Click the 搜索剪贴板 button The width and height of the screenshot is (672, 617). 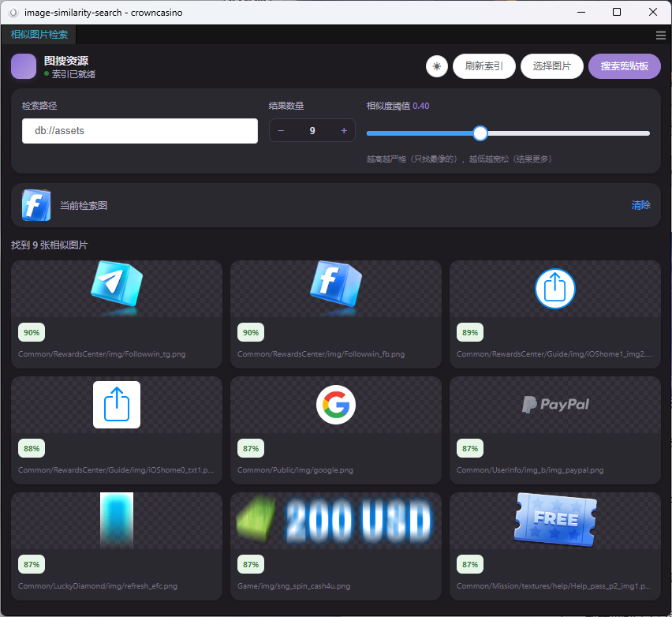625,66
